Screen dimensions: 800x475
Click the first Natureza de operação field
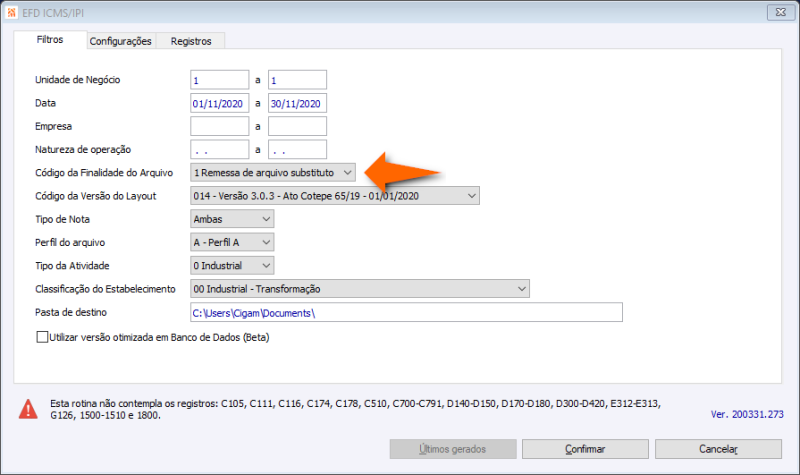[x=219, y=150]
